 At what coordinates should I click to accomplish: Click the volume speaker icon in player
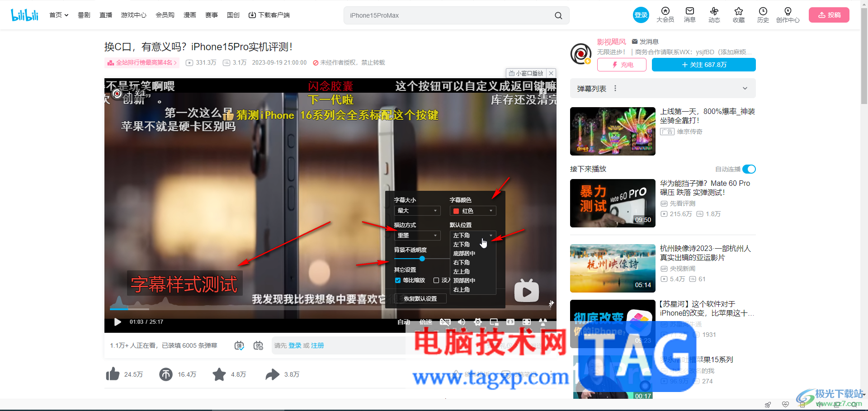tap(462, 322)
